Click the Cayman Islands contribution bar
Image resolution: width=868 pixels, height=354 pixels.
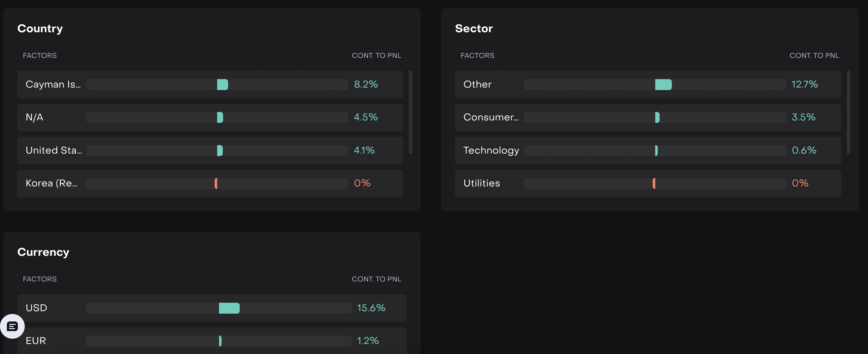222,84
